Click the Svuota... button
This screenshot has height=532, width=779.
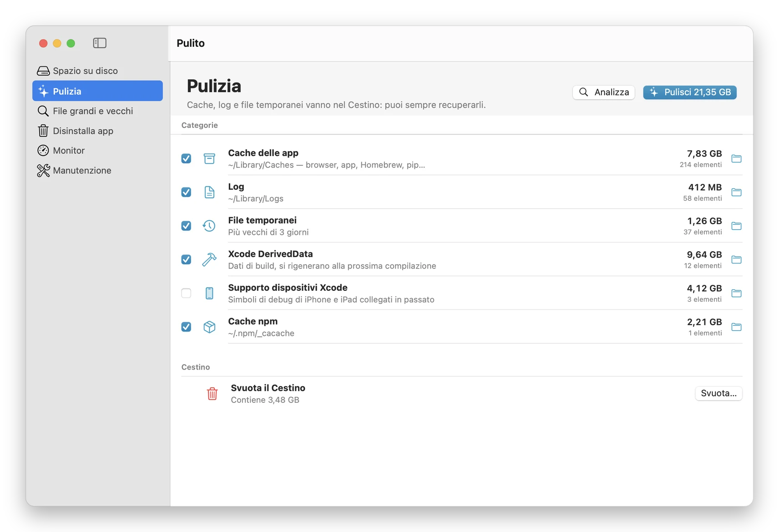click(718, 393)
